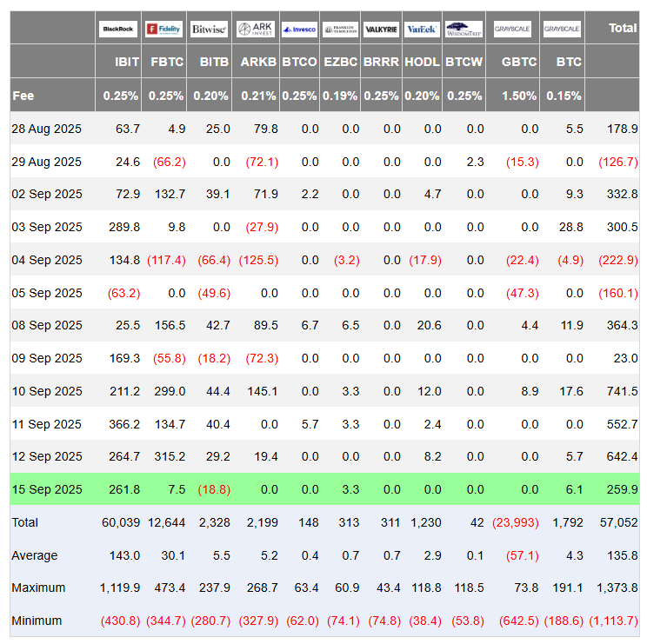Select the 04 Sep 2025 row date
Screen dimensions: 647x644
coord(47,260)
